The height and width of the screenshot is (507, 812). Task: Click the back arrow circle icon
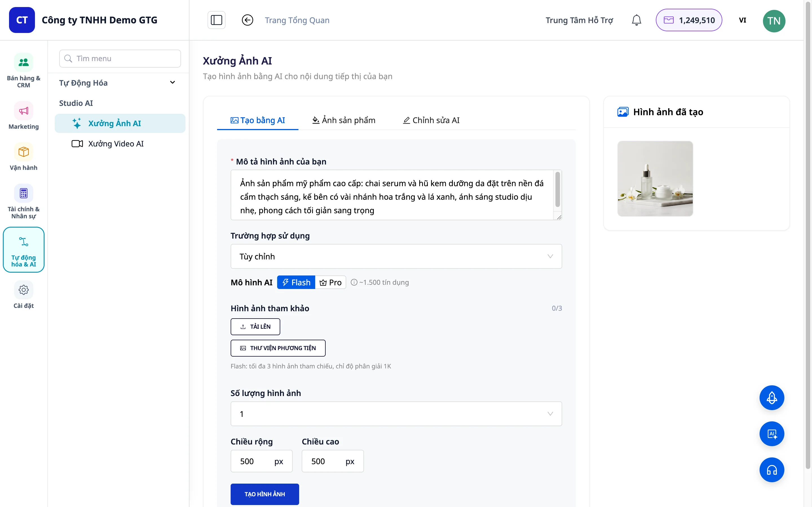click(x=247, y=20)
